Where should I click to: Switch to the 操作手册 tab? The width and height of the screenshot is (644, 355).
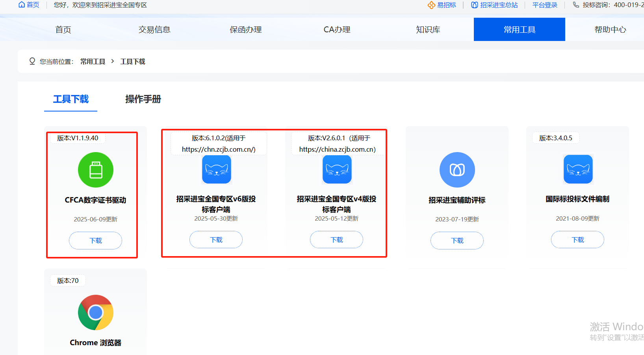tap(143, 99)
